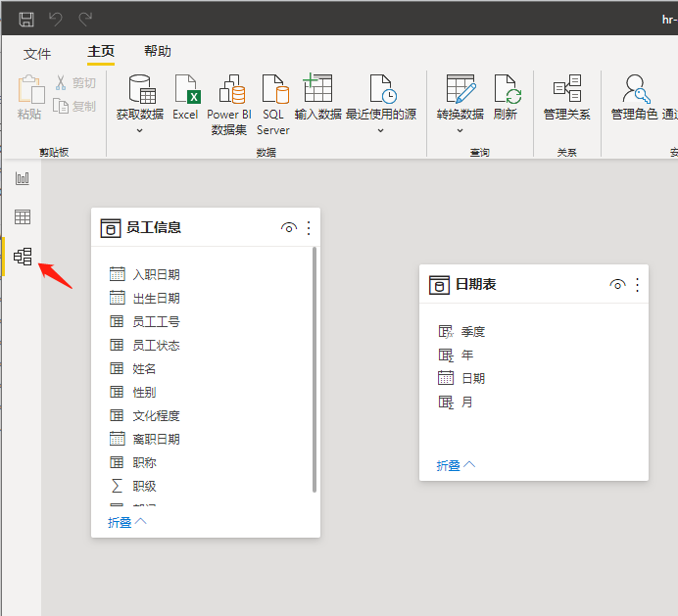
Task: Switch to Data view in sidebar
Action: click(x=22, y=217)
